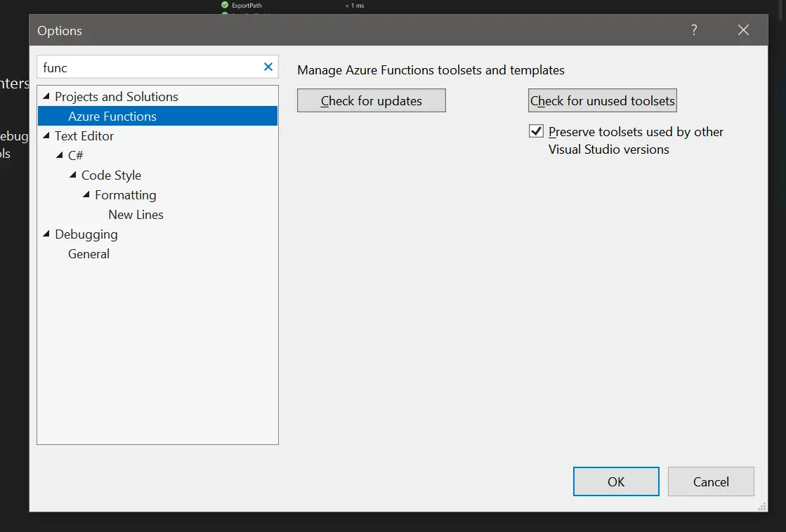
Task: Collapse the Projects and Solutions tree arrow
Action: coord(46,97)
